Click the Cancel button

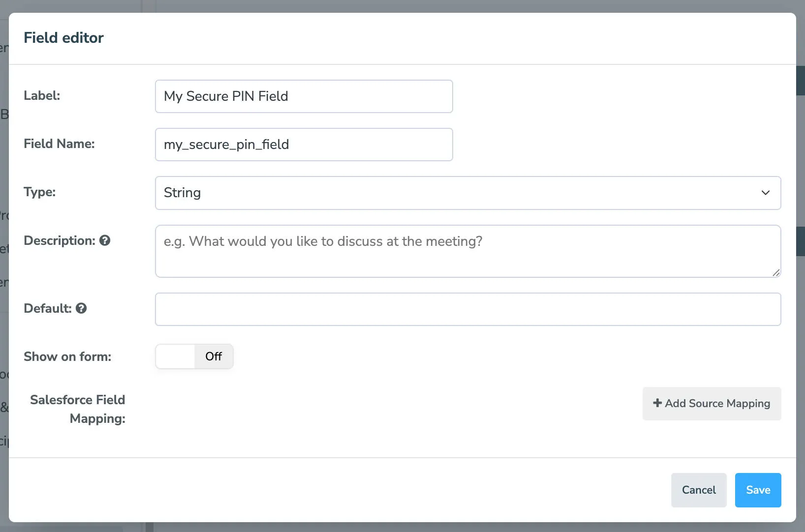point(699,490)
